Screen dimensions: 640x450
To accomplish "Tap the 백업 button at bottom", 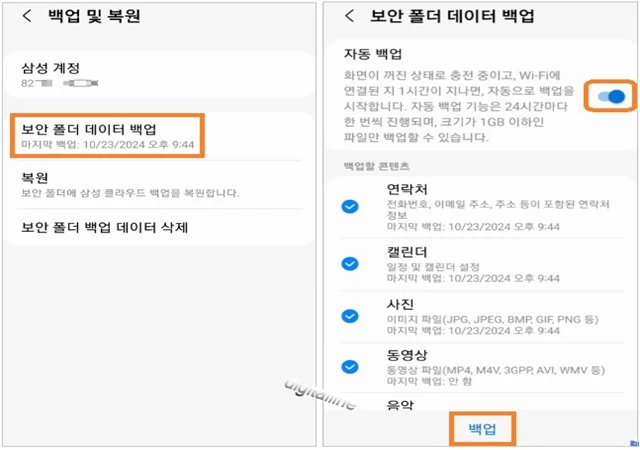I will point(482,429).
